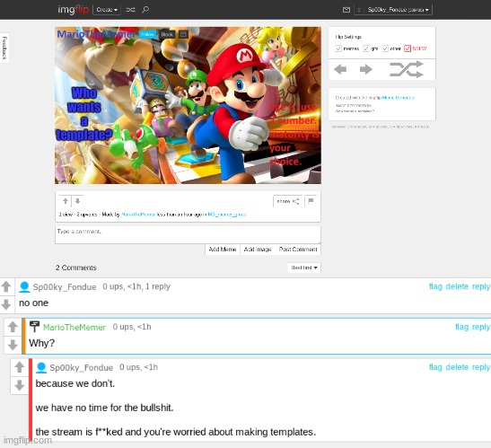Click the shuffle icon in top navigation bar
Viewport: 491px width, 448px height.
[130, 10]
